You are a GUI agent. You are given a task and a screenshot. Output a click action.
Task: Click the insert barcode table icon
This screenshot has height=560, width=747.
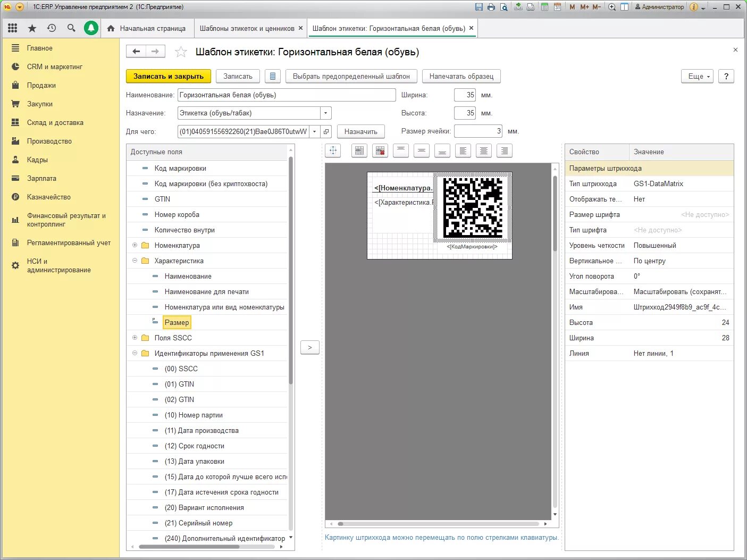359,151
